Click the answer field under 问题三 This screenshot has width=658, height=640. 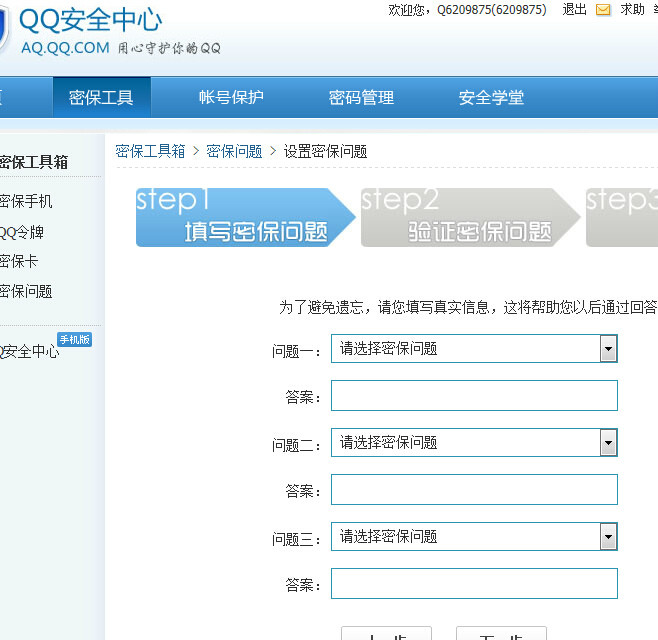coord(474,583)
